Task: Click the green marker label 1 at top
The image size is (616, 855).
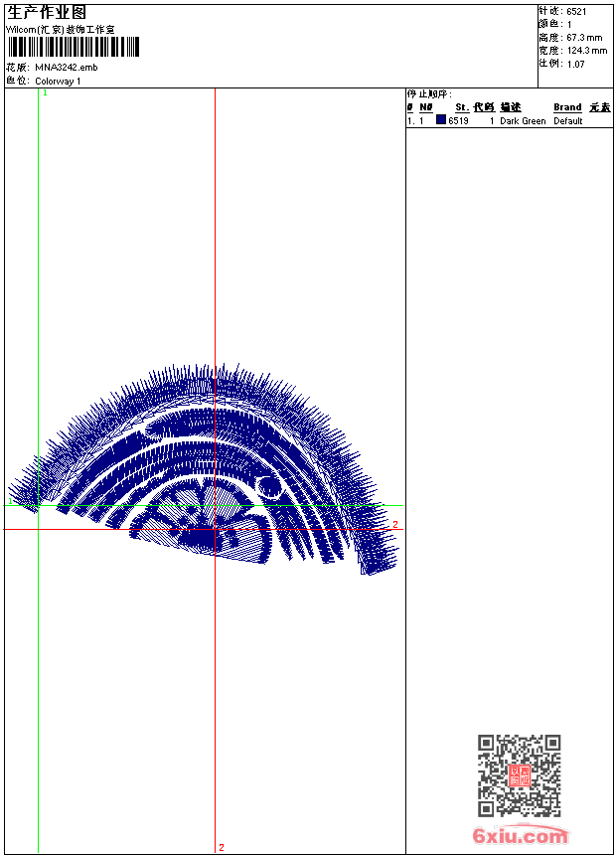Action: (46, 93)
